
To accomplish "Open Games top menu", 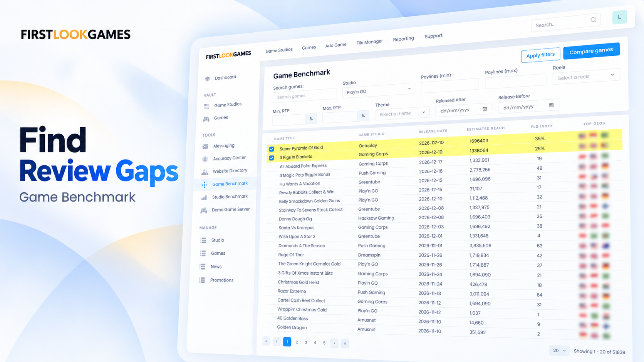I will click(x=309, y=48).
